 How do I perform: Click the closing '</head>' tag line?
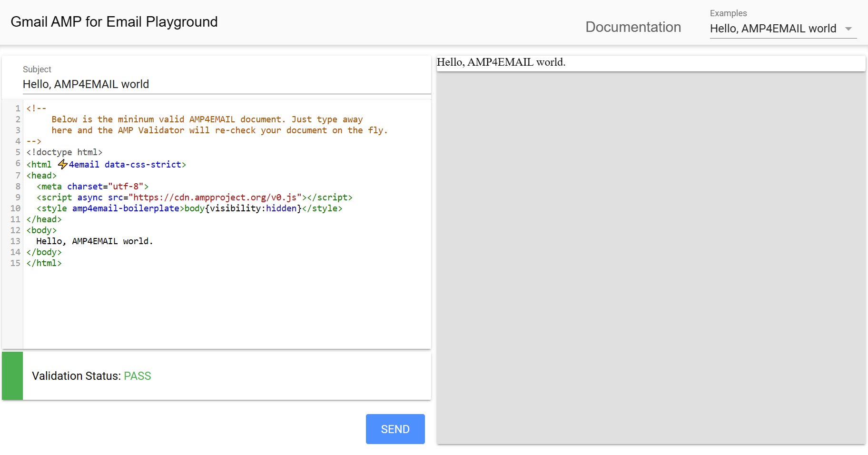[x=44, y=219]
